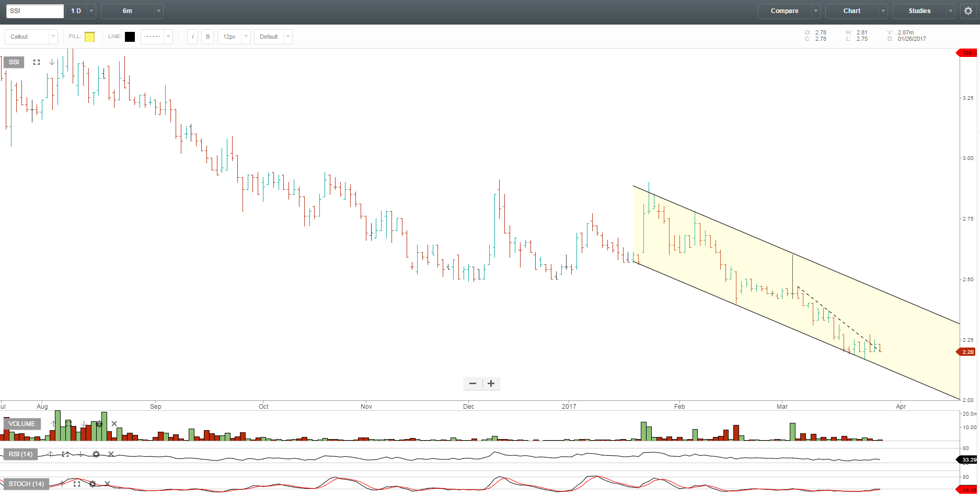Open STOCH (14) settings gear

click(93, 484)
